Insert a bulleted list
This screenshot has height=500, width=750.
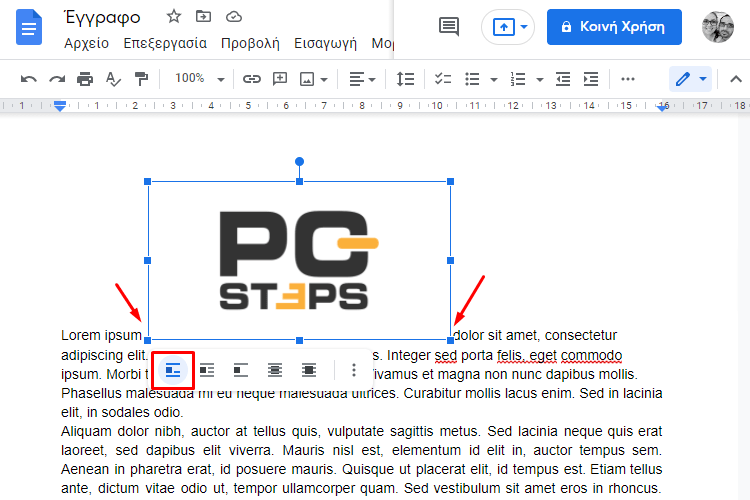[472, 79]
